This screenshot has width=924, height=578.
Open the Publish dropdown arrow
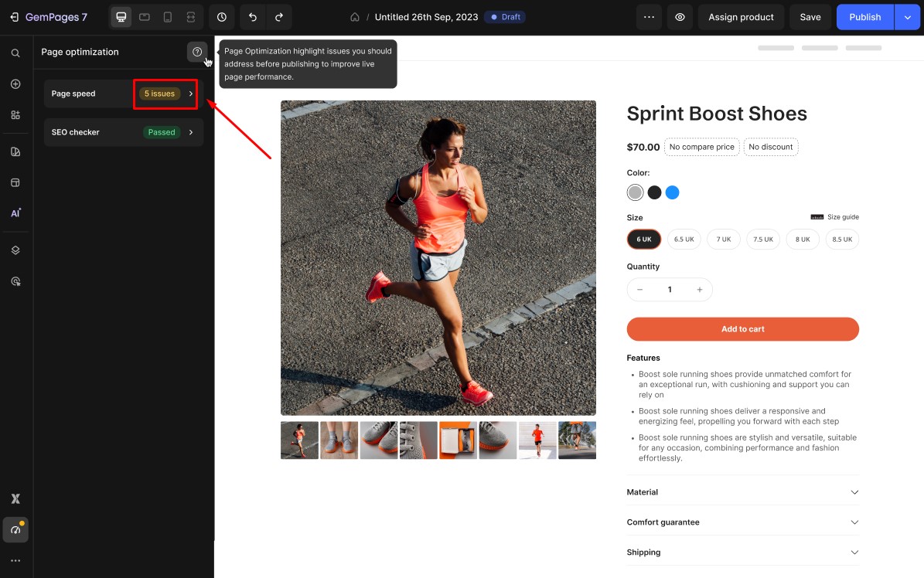click(907, 16)
